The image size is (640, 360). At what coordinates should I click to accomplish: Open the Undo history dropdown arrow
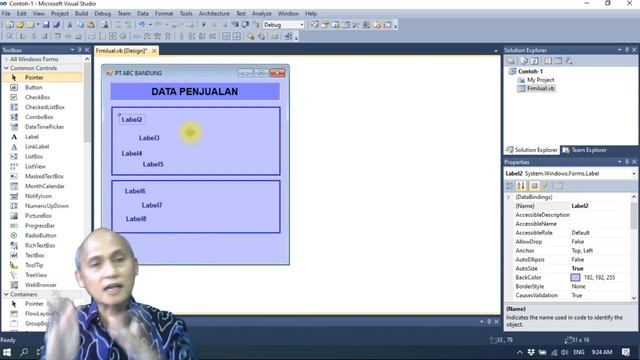coord(150,25)
